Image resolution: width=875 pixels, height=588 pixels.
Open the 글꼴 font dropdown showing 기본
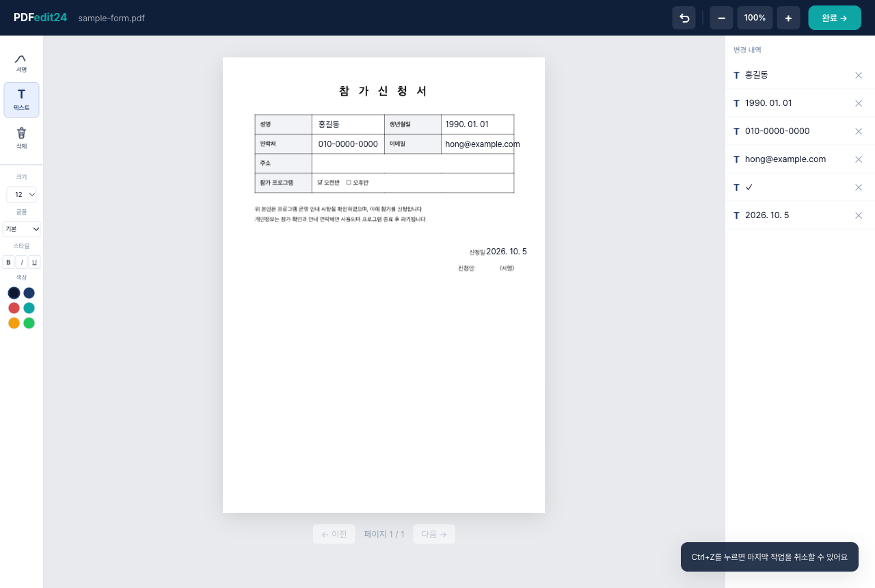21,229
